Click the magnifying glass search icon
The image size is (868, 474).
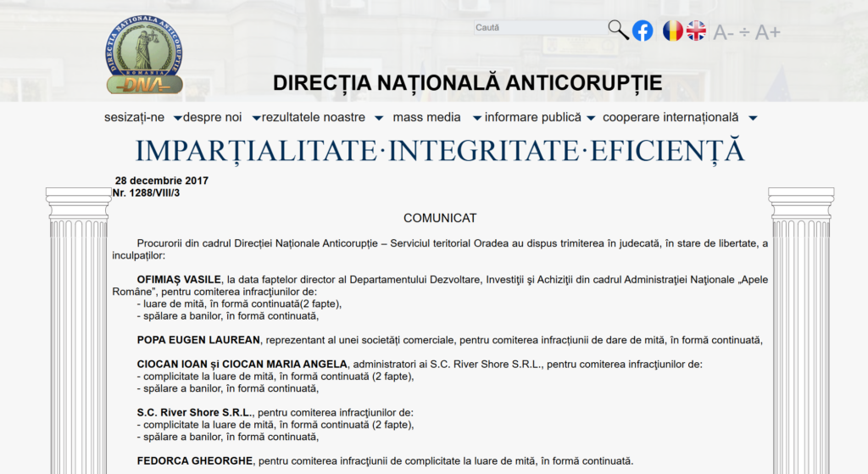[618, 30]
